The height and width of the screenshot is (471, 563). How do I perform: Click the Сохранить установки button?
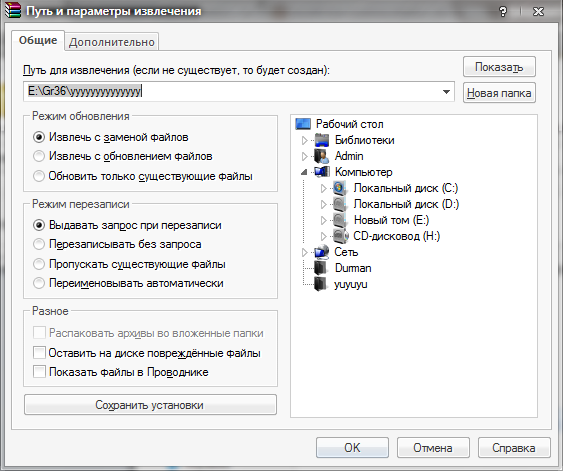[x=150, y=405]
